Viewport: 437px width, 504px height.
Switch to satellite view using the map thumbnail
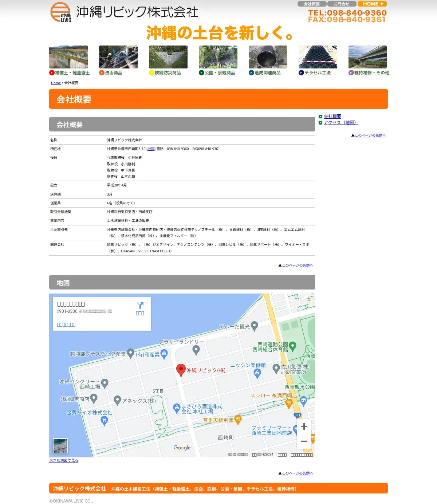(60, 446)
